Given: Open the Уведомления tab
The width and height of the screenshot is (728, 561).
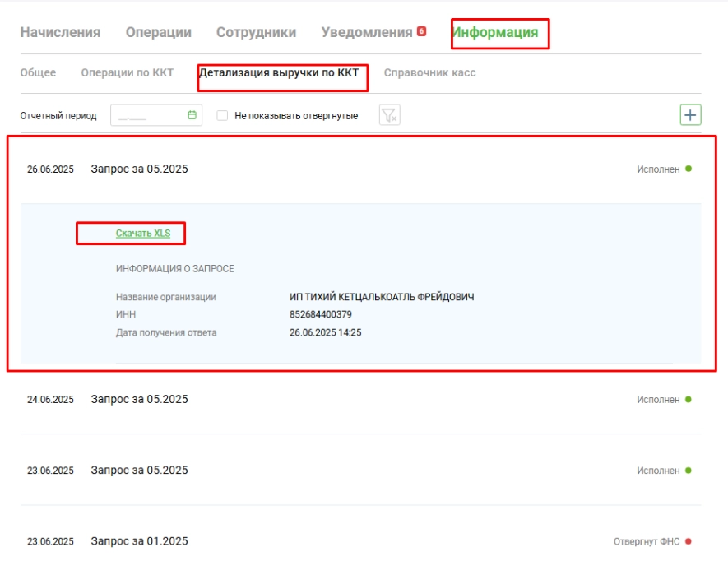Looking at the screenshot, I should coord(366,33).
